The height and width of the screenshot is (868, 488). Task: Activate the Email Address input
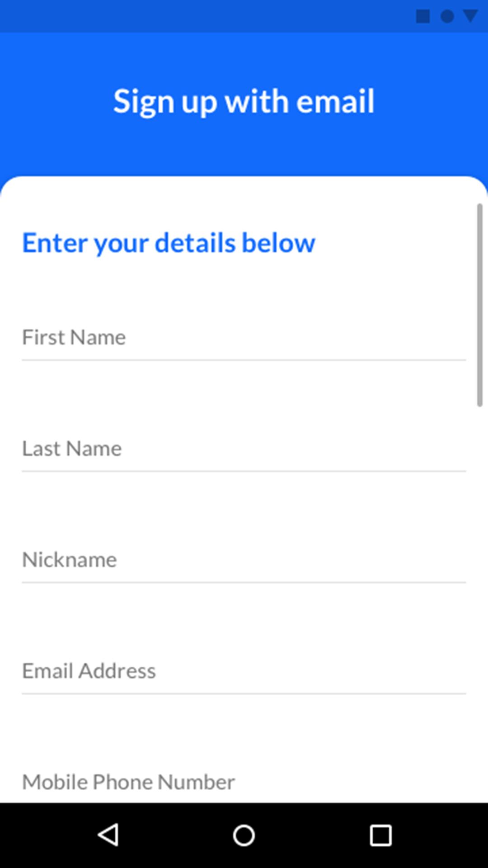tap(244, 671)
